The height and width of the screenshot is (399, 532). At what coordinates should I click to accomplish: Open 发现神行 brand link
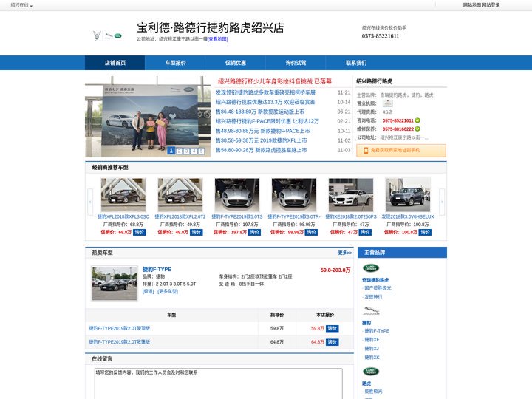373,297
